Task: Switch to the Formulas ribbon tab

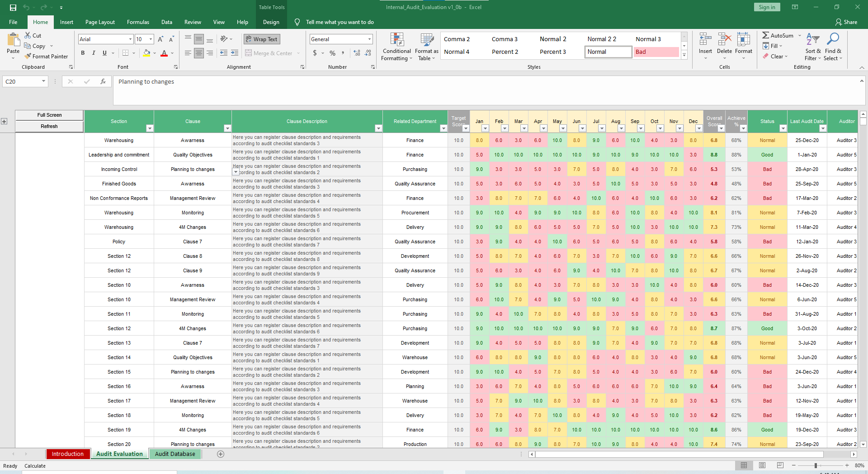Action: (137, 22)
